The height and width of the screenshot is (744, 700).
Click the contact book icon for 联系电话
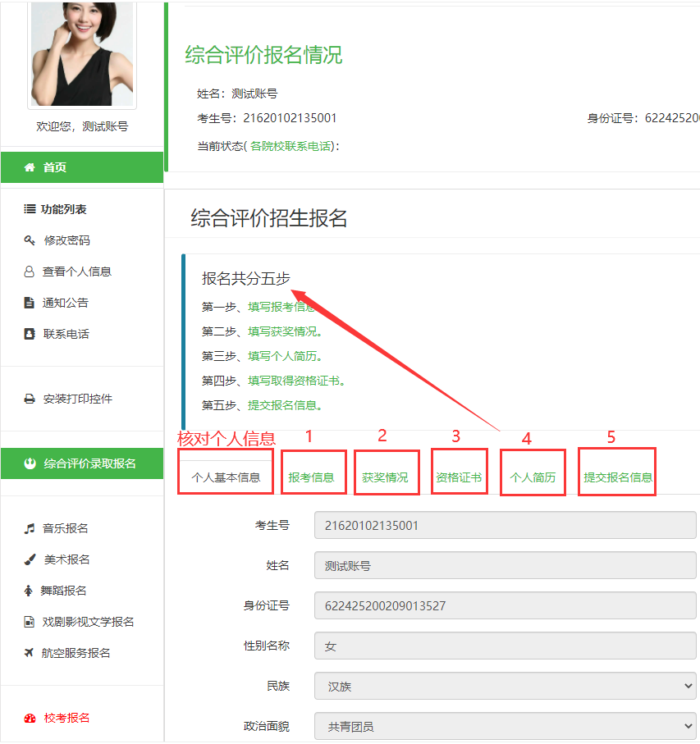[30, 334]
